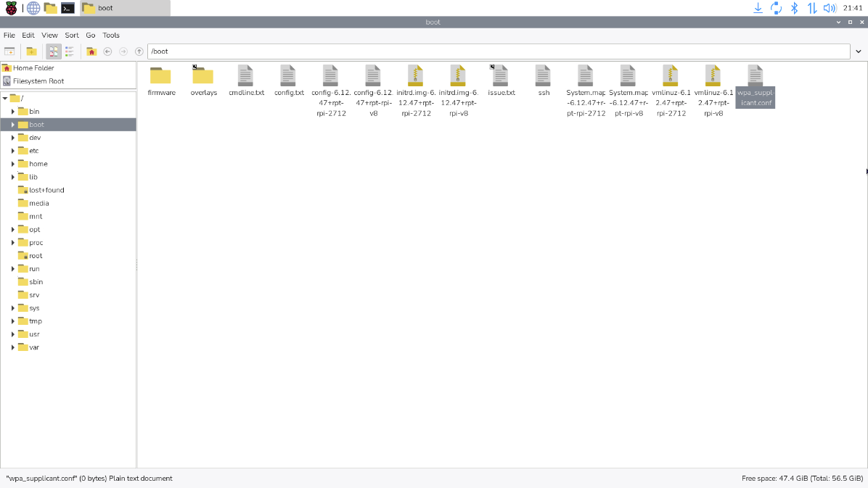
Task: Select the config.txt file
Action: click(289, 80)
